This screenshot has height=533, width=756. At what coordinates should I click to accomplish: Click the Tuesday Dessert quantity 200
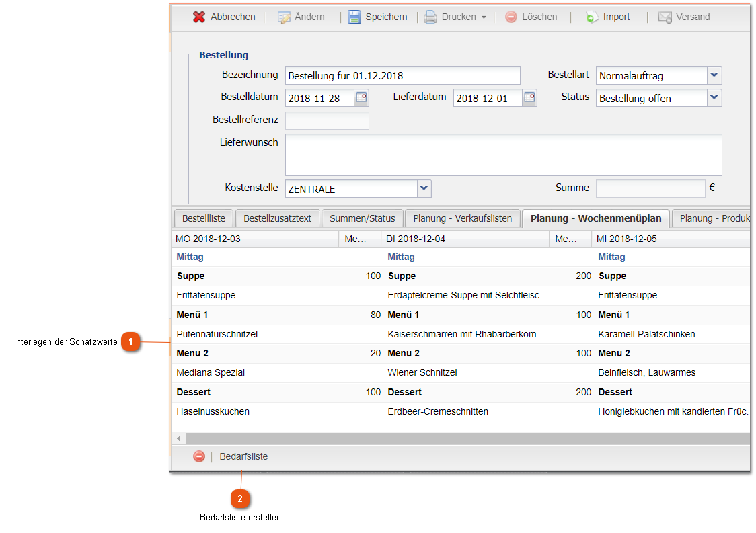pos(583,392)
